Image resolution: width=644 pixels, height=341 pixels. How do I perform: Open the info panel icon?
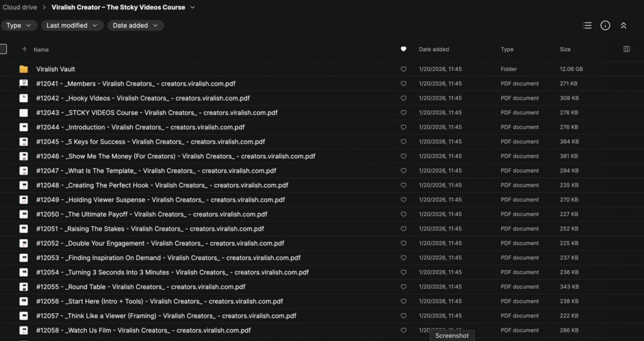point(605,26)
